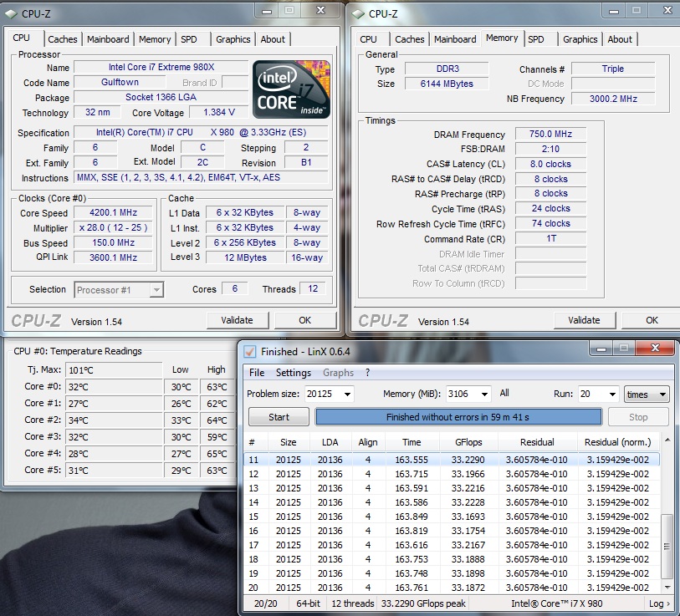Click the LinX checkmark title icon
This screenshot has width=680, height=616.
pos(250,352)
